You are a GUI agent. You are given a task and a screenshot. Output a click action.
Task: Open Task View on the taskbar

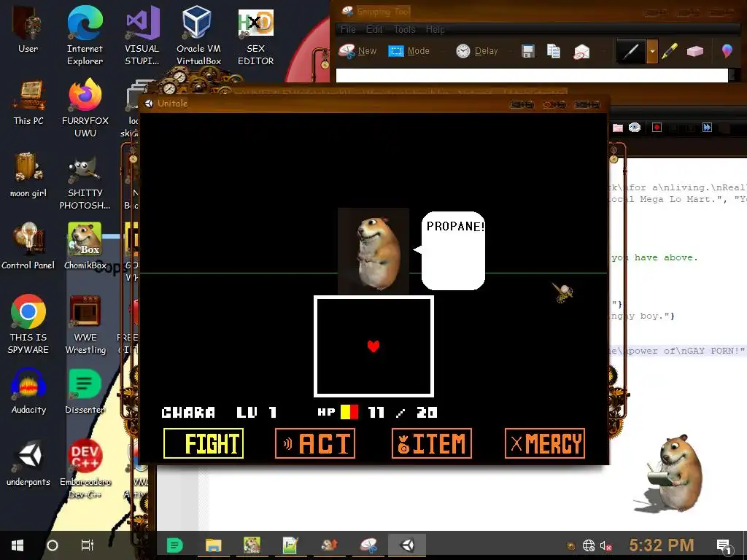coord(88,545)
